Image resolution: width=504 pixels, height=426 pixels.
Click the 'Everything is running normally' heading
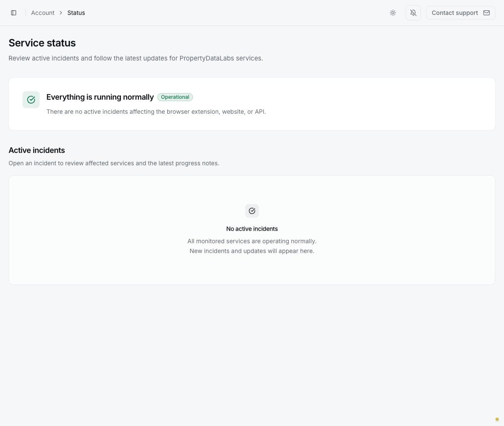tap(100, 97)
